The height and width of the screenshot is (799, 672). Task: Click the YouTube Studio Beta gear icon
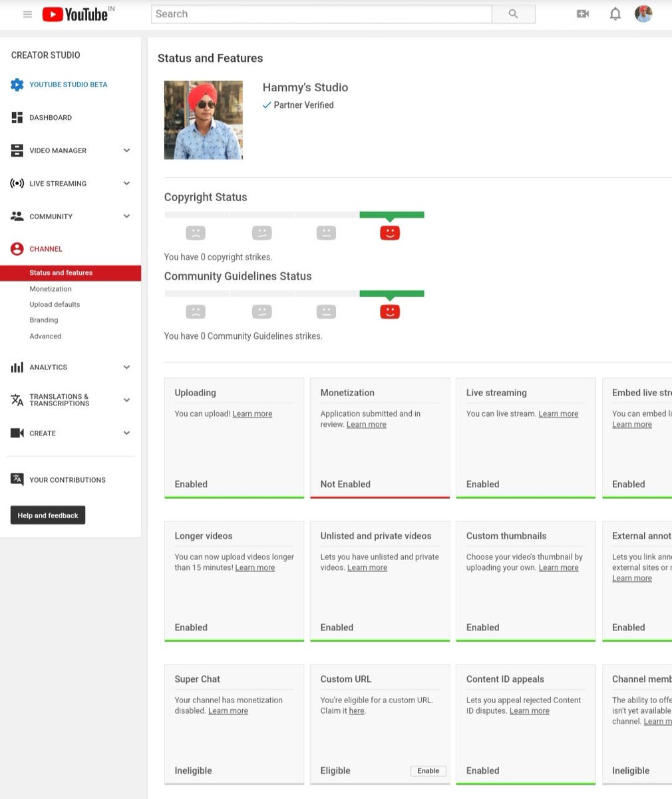(x=17, y=85)
